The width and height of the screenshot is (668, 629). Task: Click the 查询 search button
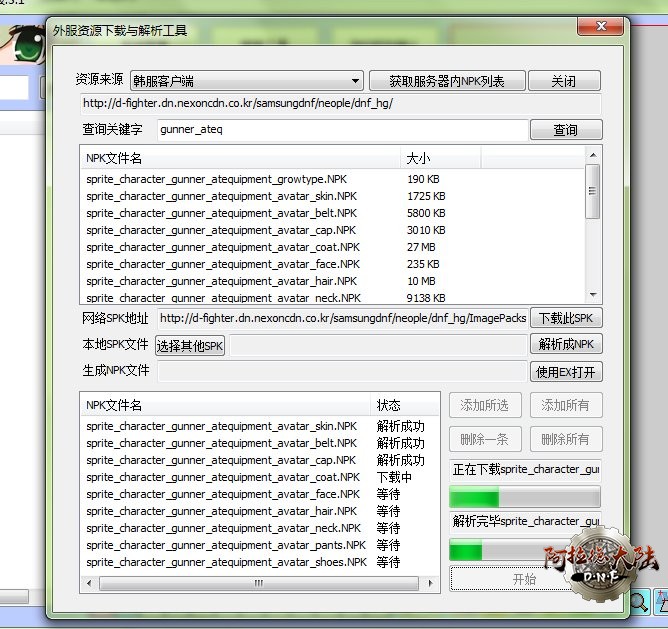[565, 130]
